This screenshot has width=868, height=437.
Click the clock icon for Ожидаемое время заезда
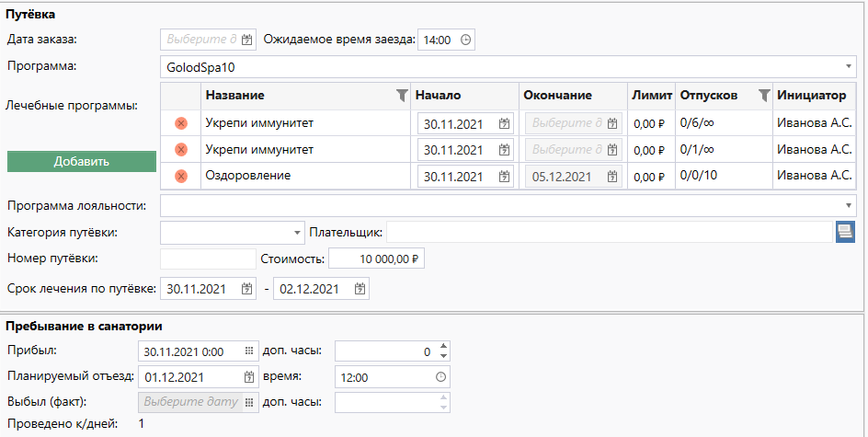pyautogui.click(x=465, y=40)
